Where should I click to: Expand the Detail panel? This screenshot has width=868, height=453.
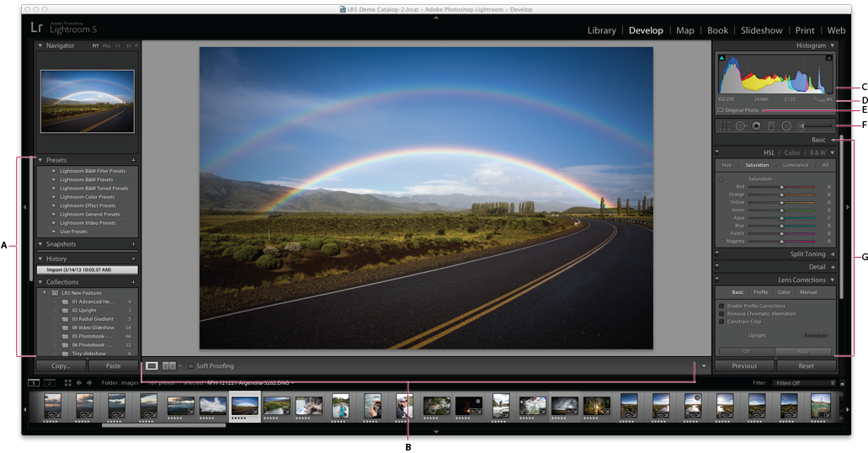click(832, 267)
